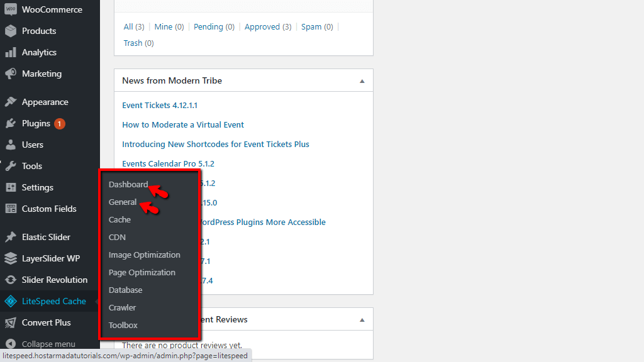Open Products menu label

tap(39, 31)
